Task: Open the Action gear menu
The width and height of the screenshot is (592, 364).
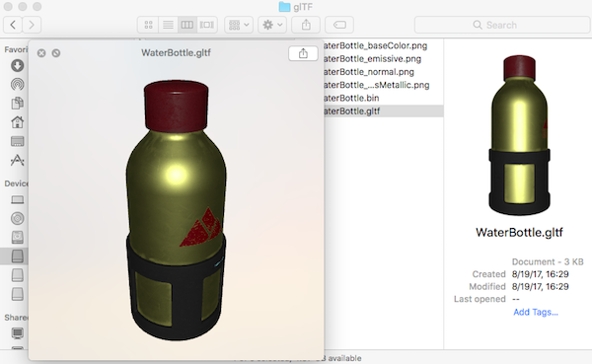Action: coord(272,25)
